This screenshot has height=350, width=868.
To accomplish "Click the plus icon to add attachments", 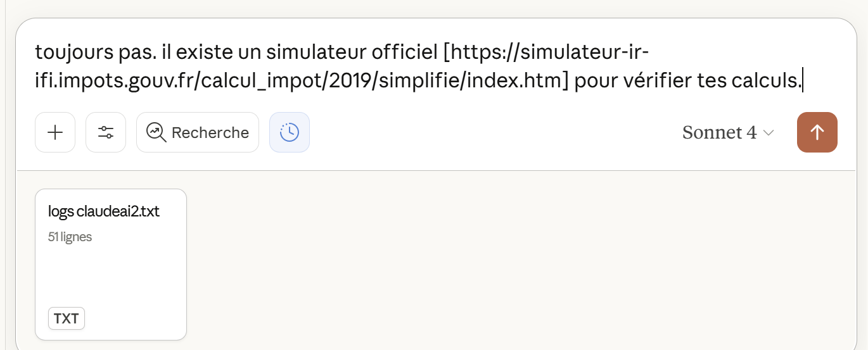I will tap(55, 132).
